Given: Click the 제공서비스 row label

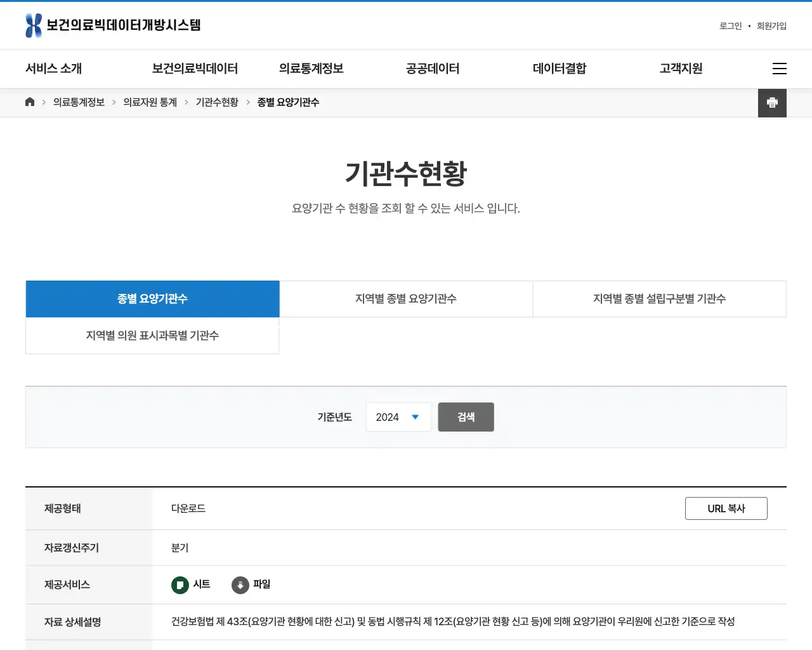Looking at the screenshot, I should (x=67, y=585).
